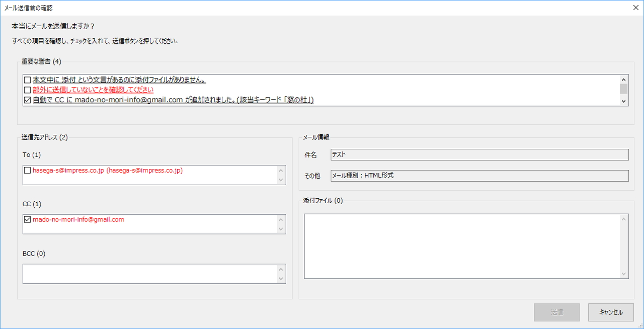644x329 pixels.
Task: Open the attachment warning link text
Action: coord(116,79)
